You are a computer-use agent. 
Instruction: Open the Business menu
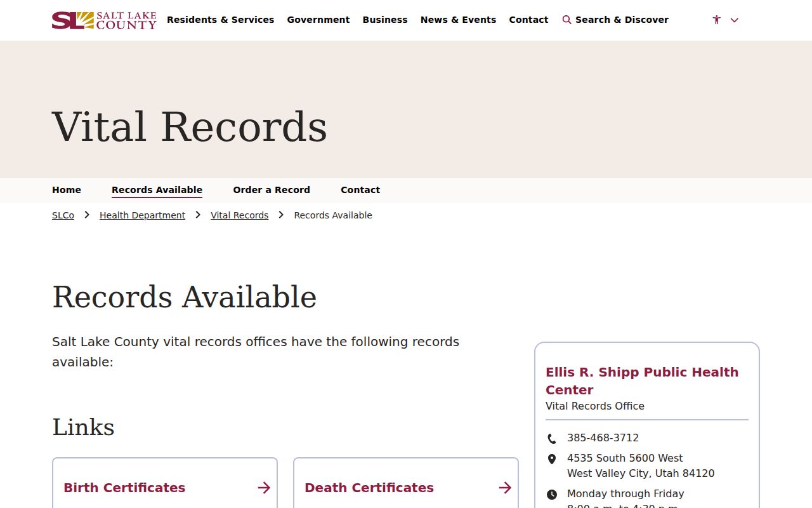point(385,20)
